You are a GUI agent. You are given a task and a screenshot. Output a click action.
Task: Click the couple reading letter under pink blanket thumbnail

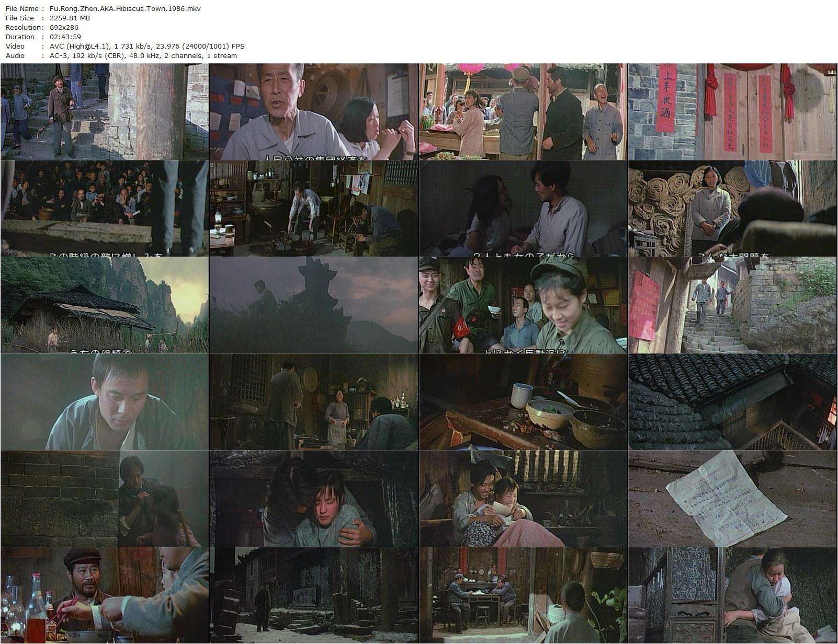tap(523, 499)
